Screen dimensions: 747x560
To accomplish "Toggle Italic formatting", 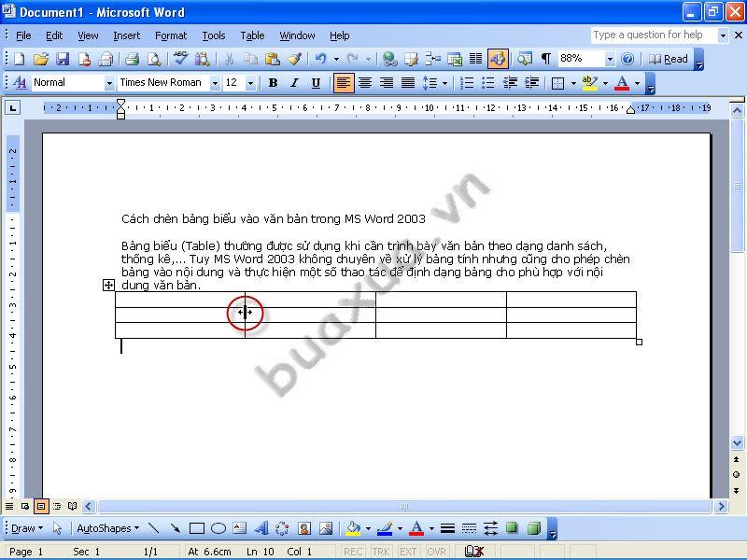I will click(294, 83).
